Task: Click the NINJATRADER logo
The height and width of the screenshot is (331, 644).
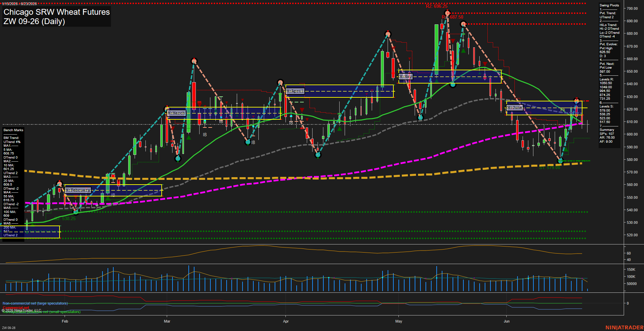Action: 624,327
